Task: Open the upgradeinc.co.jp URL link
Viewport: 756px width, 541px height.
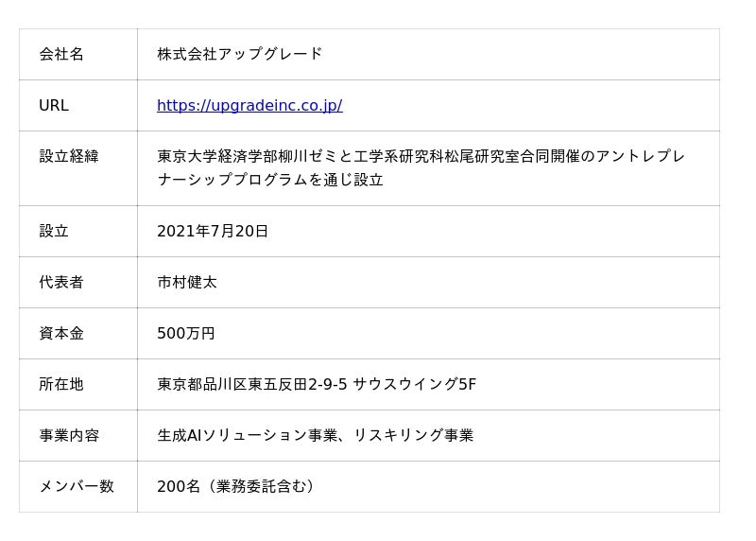Action: coord(249,106)
